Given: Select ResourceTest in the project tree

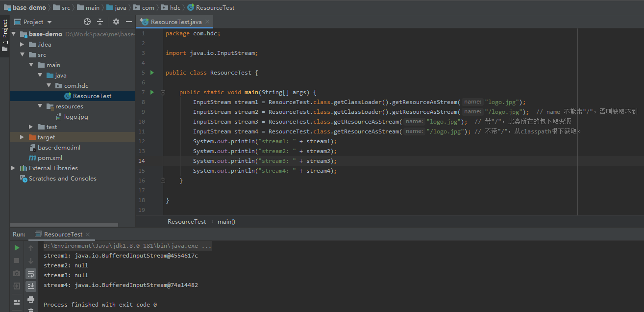Looking at the screenshot, I should [x=73, y=96].
